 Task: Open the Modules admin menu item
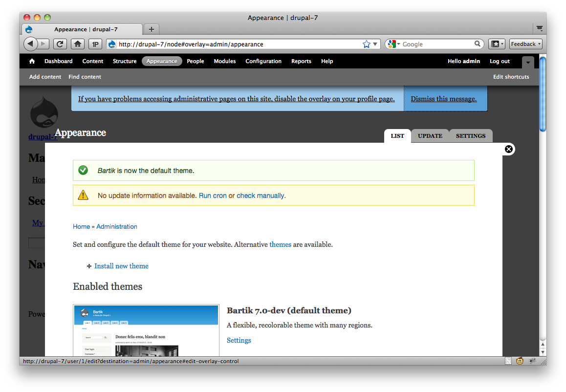[224, 61]
